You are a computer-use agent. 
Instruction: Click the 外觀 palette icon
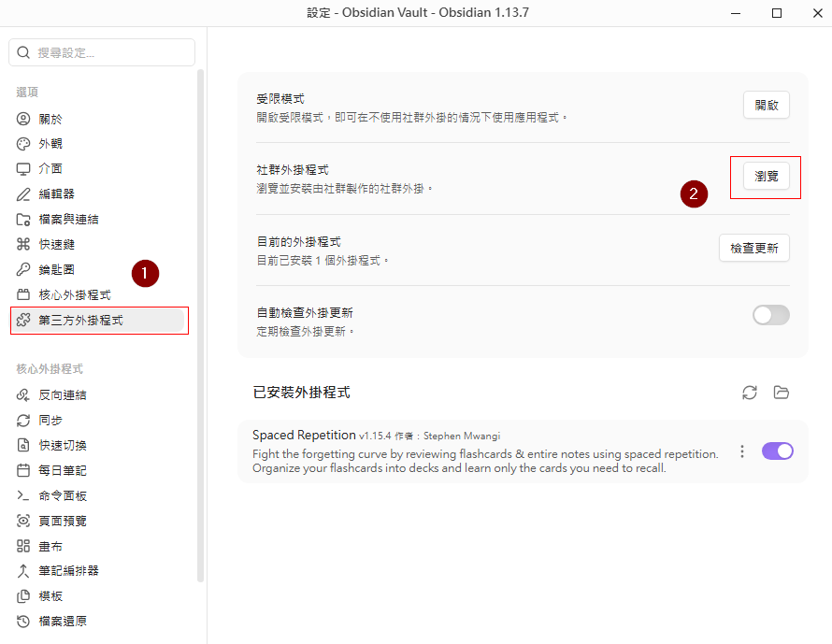click(x=23, y=144)
